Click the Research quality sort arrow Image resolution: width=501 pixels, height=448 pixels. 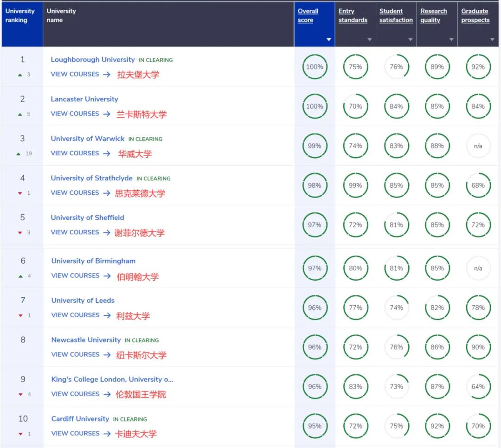click(451, 39)
